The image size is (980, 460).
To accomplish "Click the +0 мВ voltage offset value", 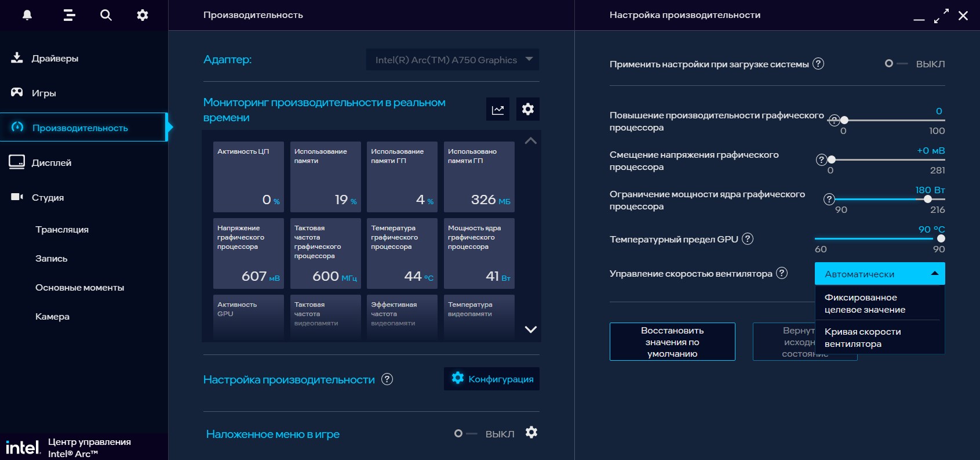I will click(x=931, y=150).
